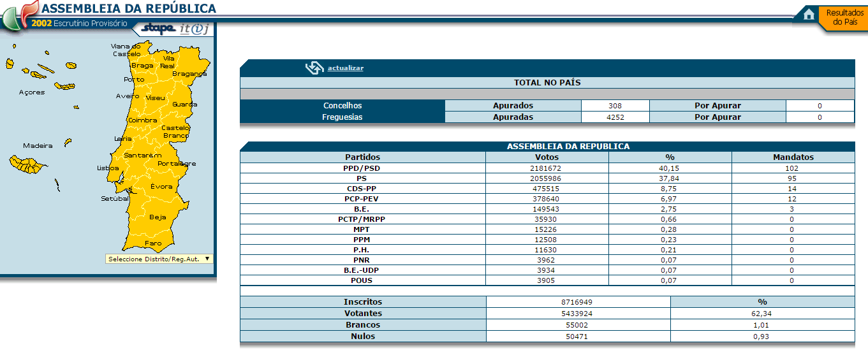Select Braga district on map
868x355 pixels.
[142, 66]
